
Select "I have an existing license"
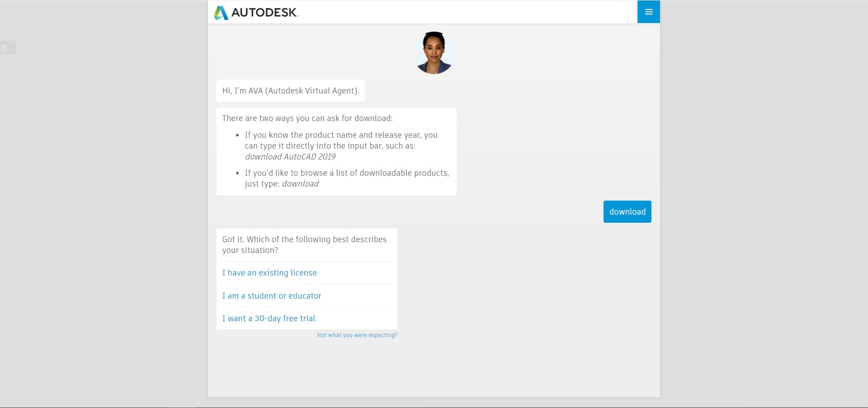(x=269, y=273)
